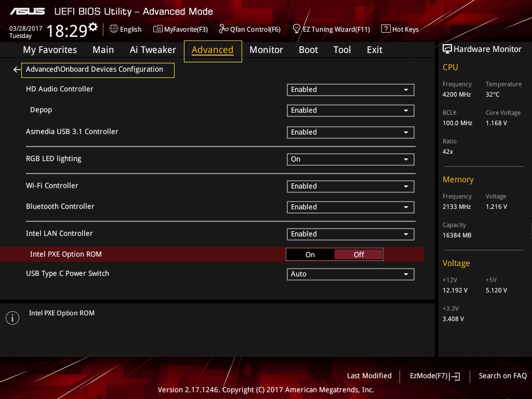The image size is (532, 399).
Task: Click the info icon in help panel
Action: point(12,318)
